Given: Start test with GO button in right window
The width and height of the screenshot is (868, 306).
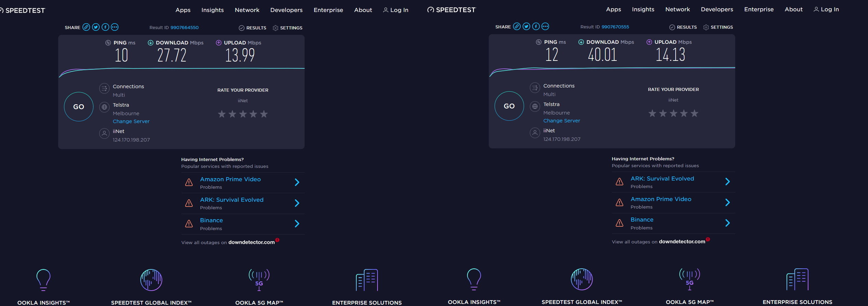Looking at the screenshot, I should [509, 106].
